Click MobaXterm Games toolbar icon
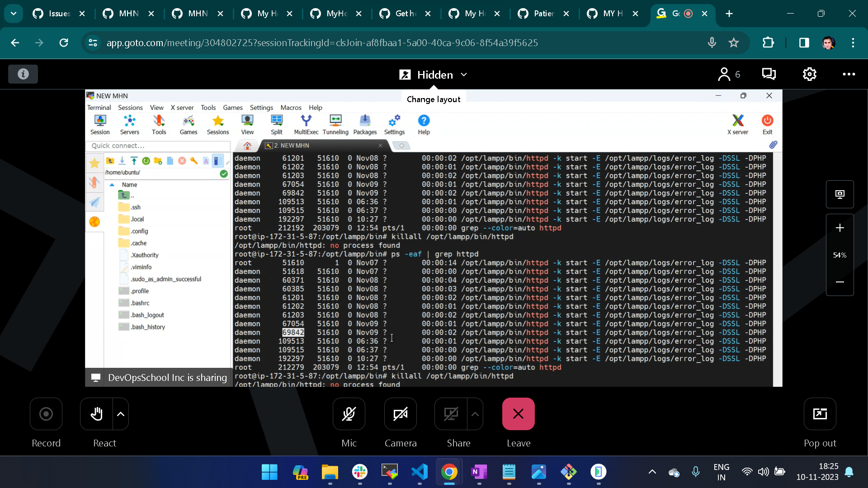868x488 pixels. (x=189, y=125)
